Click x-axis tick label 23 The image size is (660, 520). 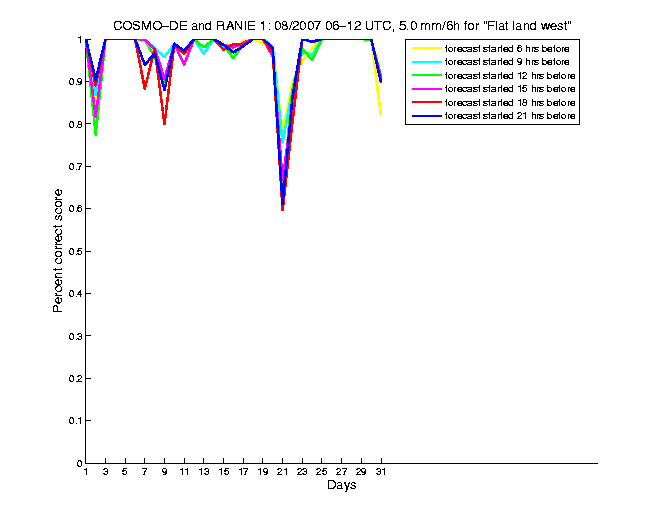pos(302,472)
